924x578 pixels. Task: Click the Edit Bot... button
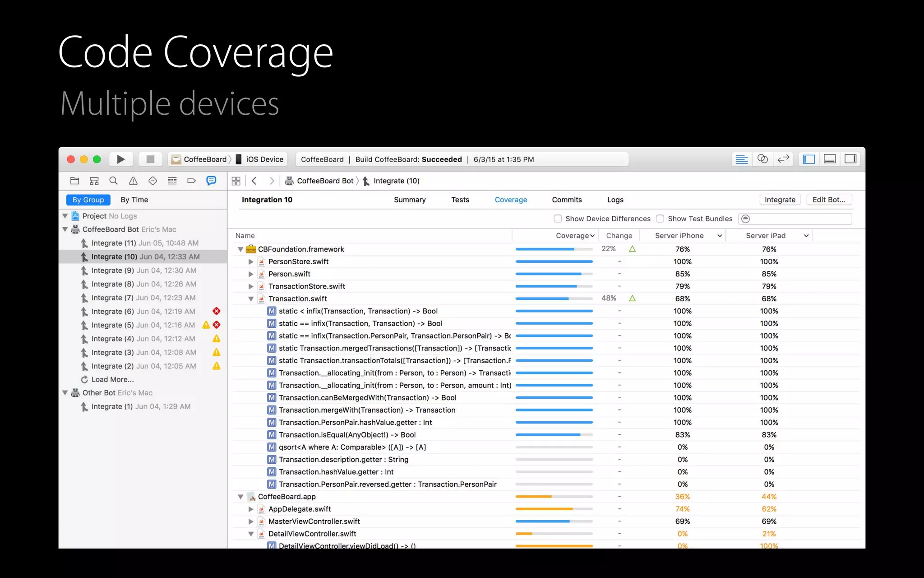coord(829,200)
